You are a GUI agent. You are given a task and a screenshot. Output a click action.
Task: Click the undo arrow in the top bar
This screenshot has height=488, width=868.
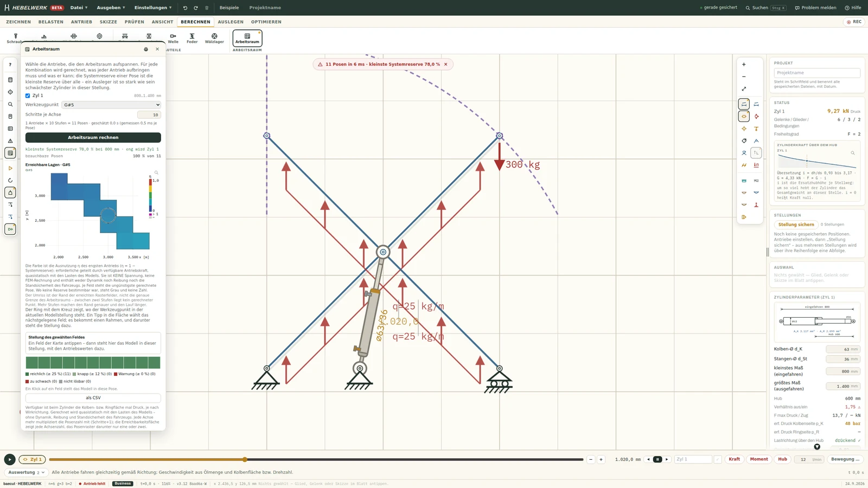pos(185,8)
